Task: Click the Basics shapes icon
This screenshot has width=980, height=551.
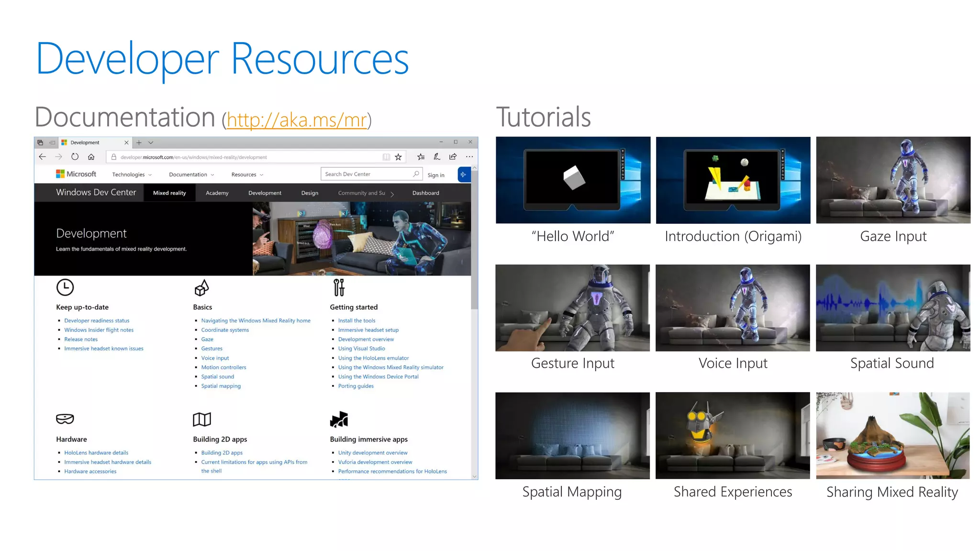Action: point(201,288)
